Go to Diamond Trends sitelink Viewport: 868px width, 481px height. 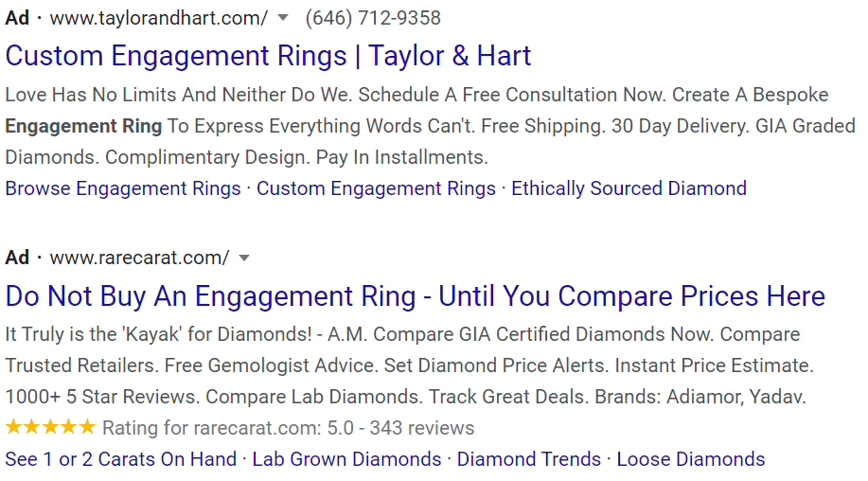(x=528, y=459)
